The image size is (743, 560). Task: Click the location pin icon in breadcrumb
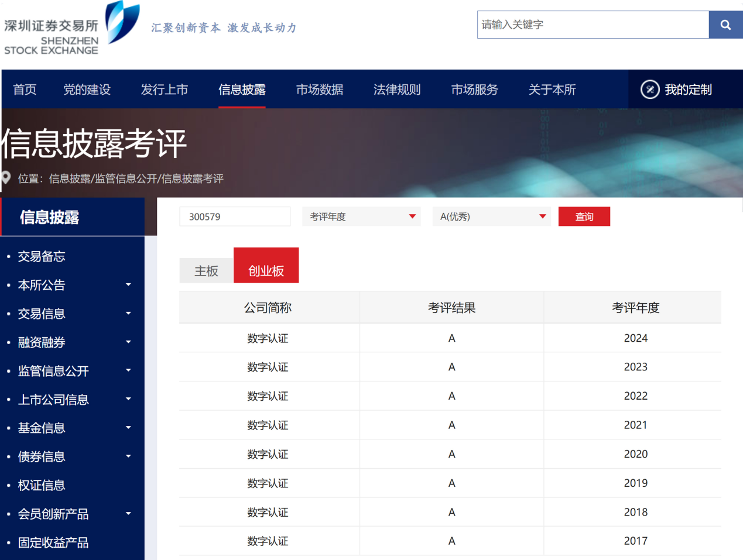pos(6,178)
